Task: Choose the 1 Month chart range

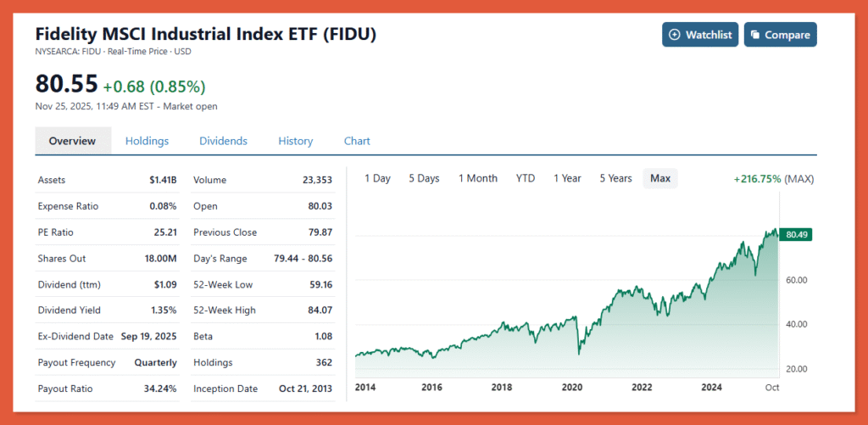Action: [478, 178]
